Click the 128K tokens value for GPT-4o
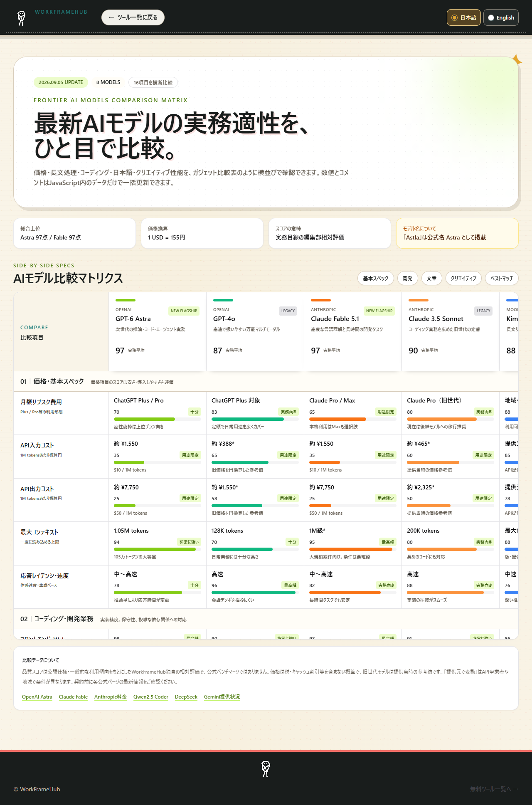 click(227, 531)
